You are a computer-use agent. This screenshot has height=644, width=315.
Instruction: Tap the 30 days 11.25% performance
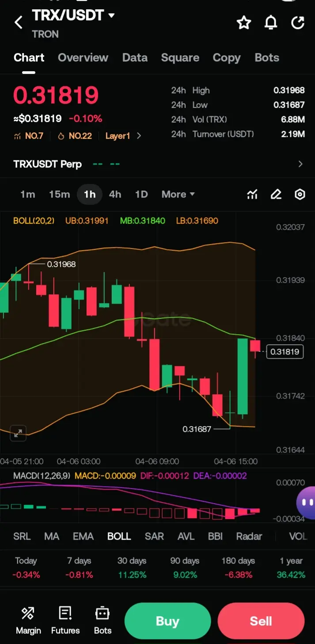pyautogui.click(x=132, y=568)
